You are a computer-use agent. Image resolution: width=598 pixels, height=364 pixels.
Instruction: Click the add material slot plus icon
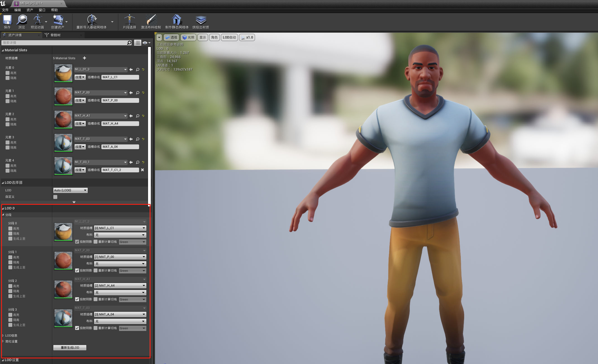[x=84, y=58]
